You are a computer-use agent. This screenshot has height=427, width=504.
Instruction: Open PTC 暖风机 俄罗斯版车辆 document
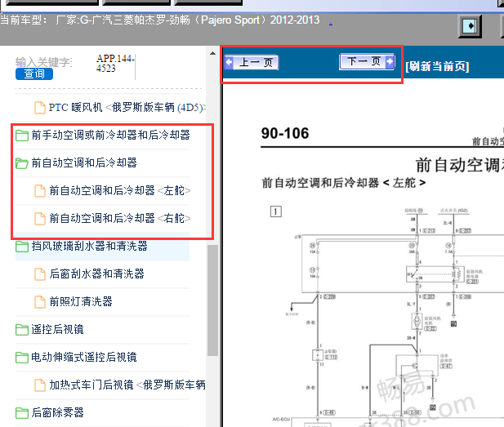[x=127, y=107]
